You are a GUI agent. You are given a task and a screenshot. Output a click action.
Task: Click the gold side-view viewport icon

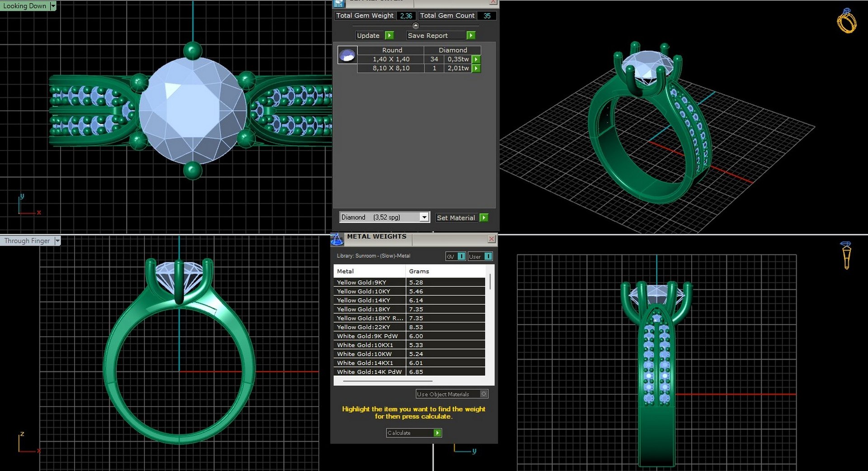846,255
